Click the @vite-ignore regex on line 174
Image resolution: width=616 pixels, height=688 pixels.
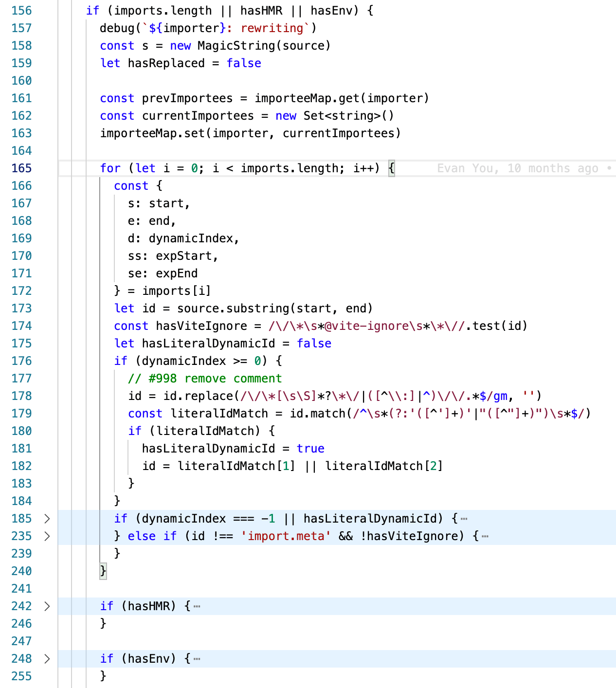coord(366,326)
